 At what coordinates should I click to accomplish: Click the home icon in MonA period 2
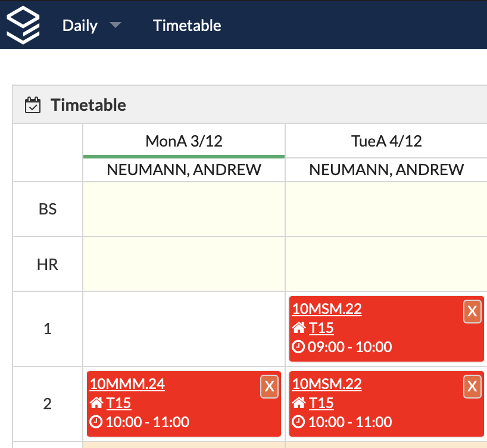pyautogui.click(x=96, y=403)
